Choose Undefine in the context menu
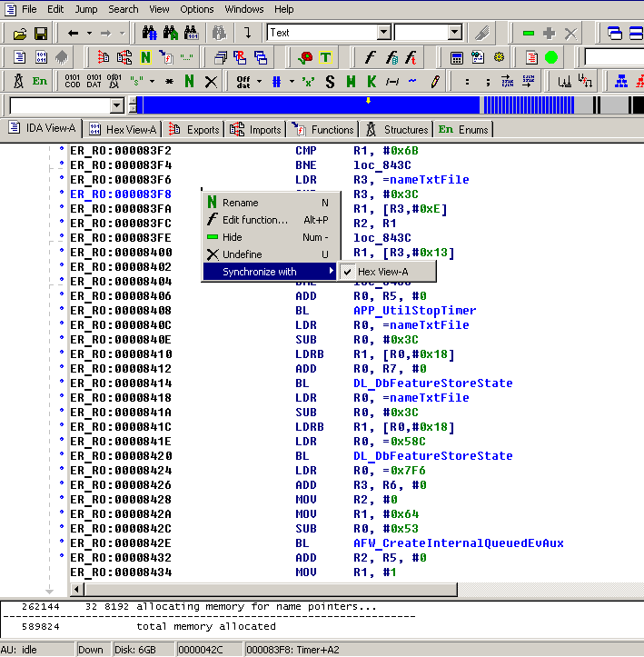The image size is (644, 657). (x=271, y=254)
